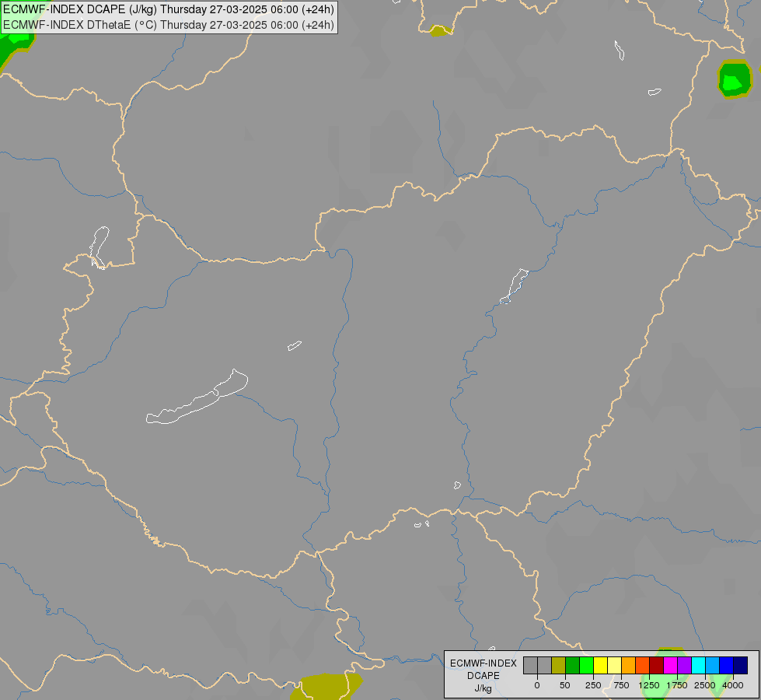
Task: Click the DCAPE (J/kg) title line
Action: (x=169, y=9)
